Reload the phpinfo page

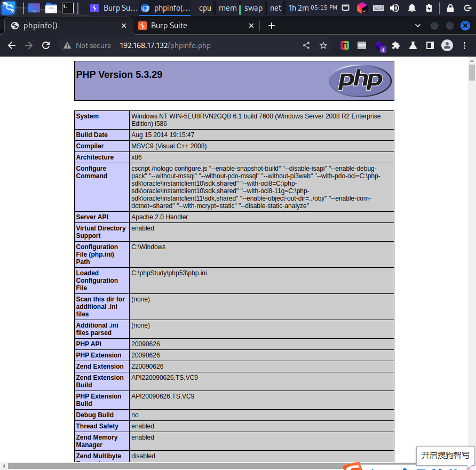[46, 45]
